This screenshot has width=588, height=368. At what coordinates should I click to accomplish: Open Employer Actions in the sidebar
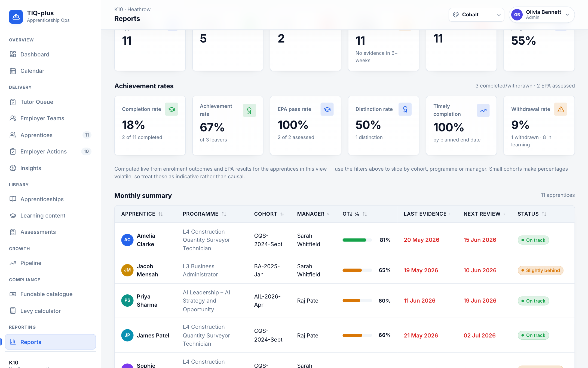pyautogui.click(x=50, y=152)
